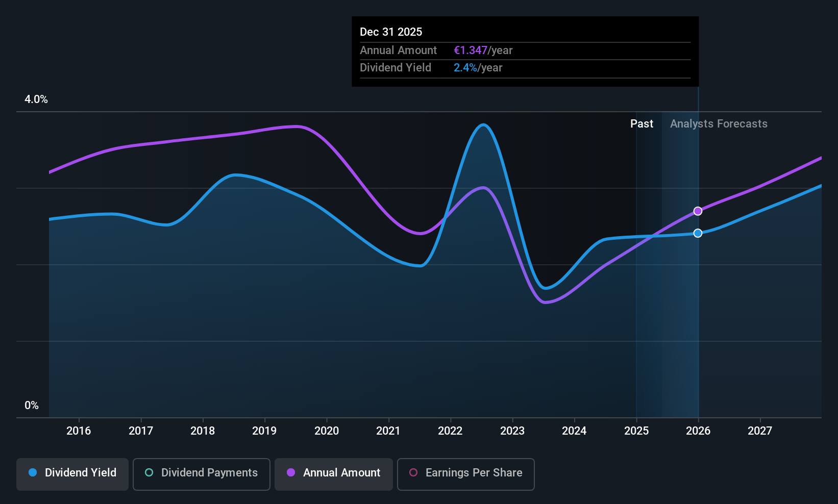Click the €1.347 annual amount value
This screenshot has width=838, height=504.
[471, 51]
